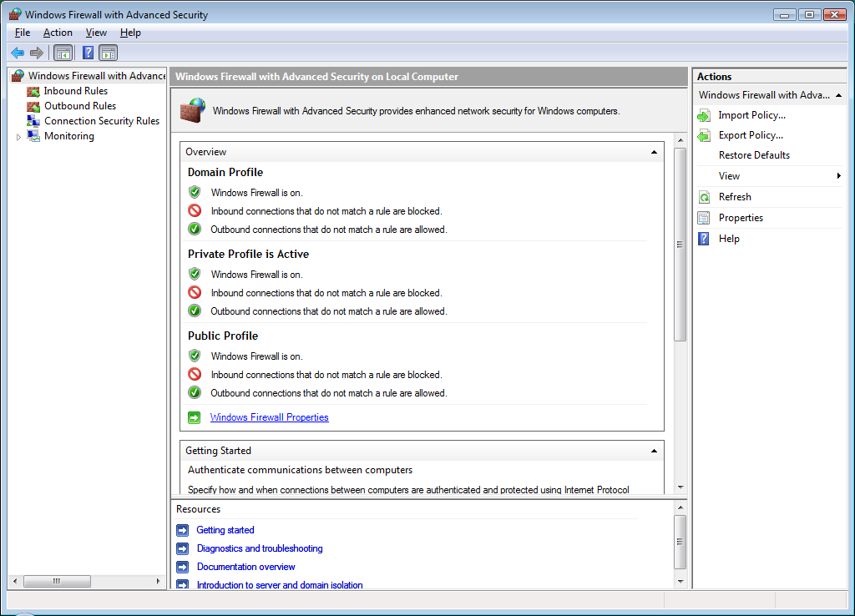Open Diagnostics and troubleshooting link

click(x=260, y=548)
